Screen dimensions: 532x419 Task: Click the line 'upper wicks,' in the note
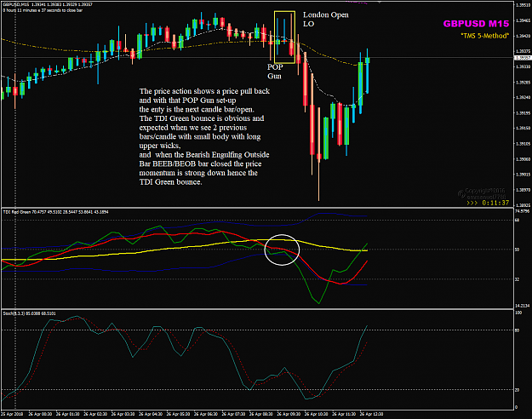(x=160, y=146)
